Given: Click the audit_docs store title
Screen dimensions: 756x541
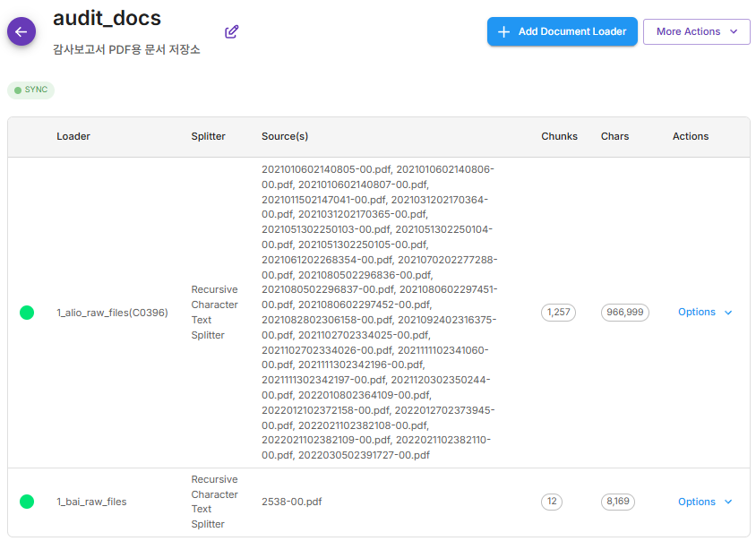Looking at the screenshot, I should [x=107, y=17].
